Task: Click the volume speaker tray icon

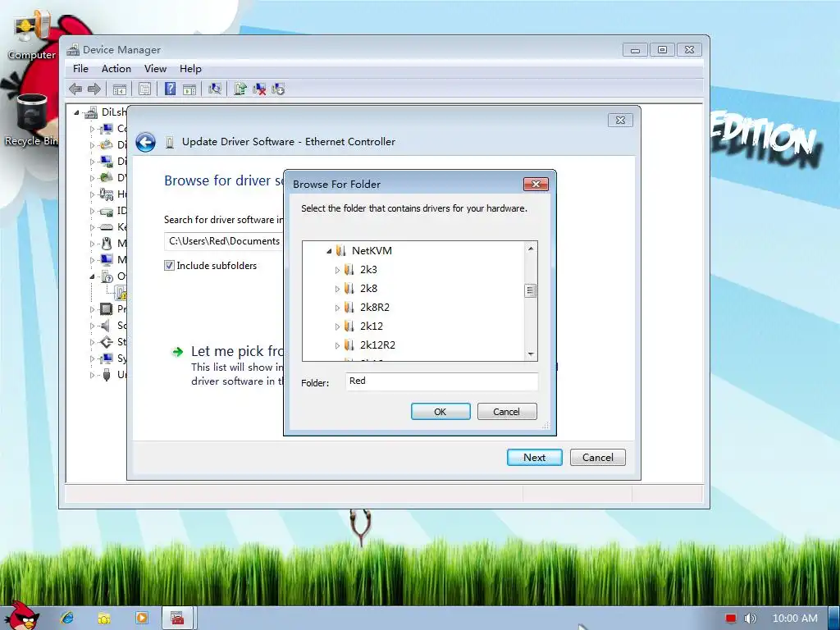Action: coord(751,619)
